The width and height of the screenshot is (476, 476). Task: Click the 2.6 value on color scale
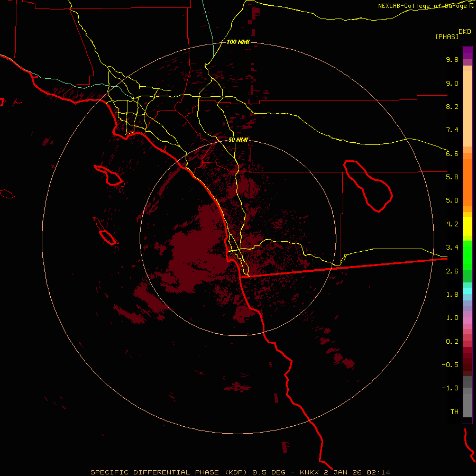452,271
